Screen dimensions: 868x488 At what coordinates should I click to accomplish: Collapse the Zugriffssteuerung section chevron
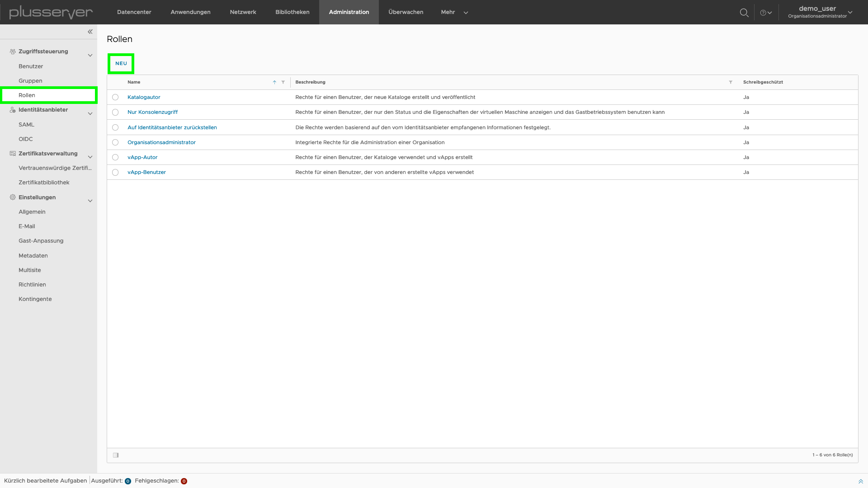pos(90,55)
